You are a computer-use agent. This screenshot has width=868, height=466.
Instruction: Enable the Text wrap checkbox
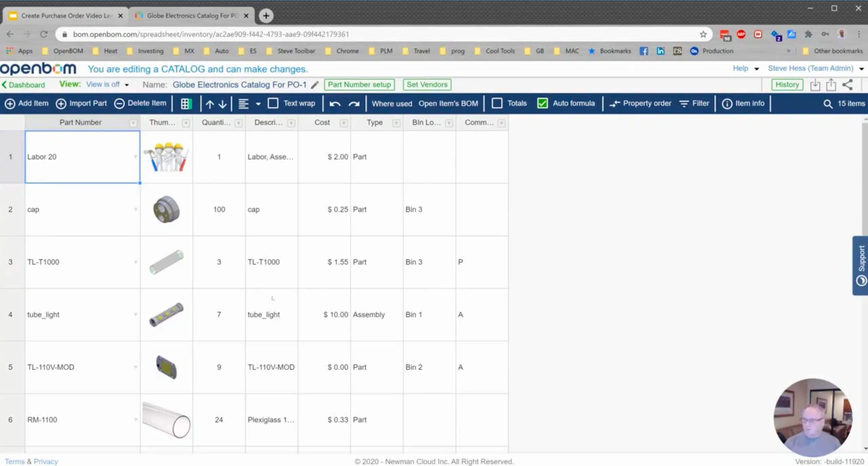pyautogui.click(x=273, y=103)
